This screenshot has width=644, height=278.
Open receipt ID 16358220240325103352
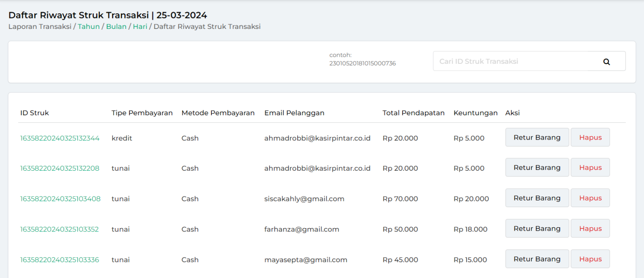point(60,229)
